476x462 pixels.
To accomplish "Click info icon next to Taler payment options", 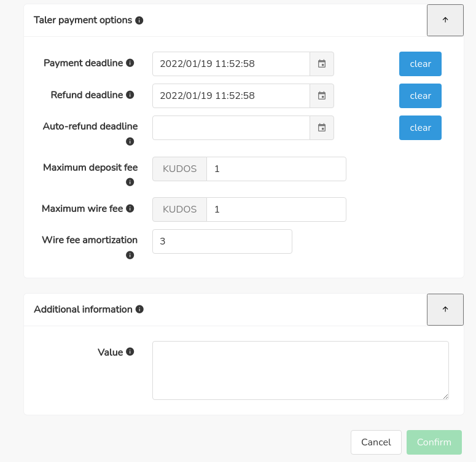I will [x=139, y=20].
